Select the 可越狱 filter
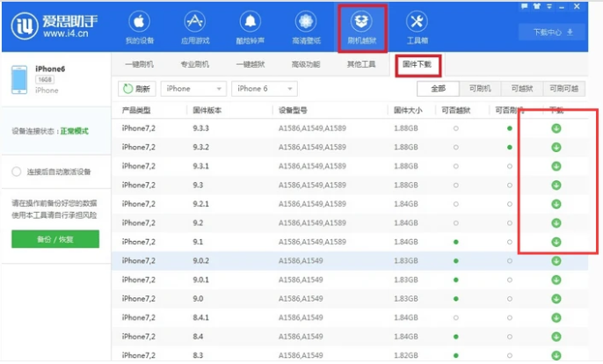 pos(522,89)
